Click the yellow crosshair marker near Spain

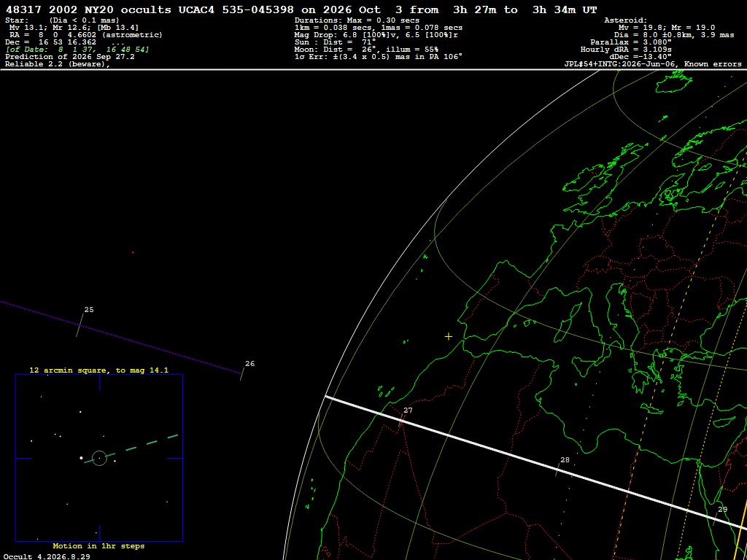click(449, 337)
